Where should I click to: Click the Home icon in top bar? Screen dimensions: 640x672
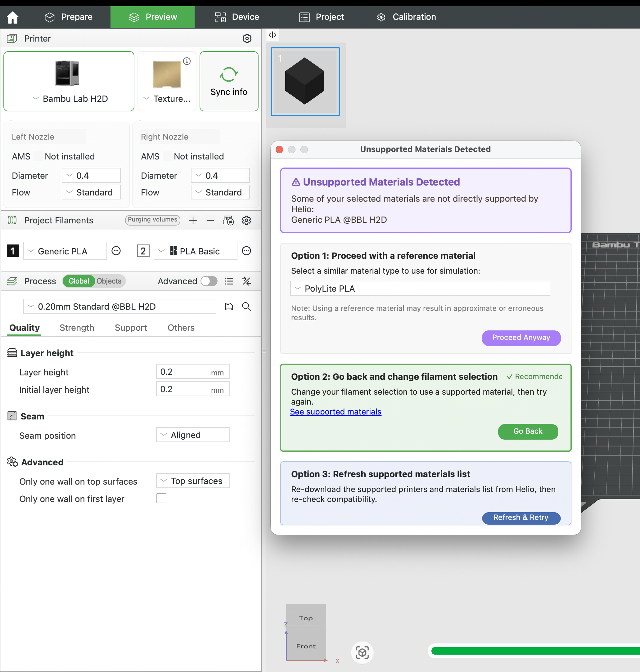(x=13, y=17)
